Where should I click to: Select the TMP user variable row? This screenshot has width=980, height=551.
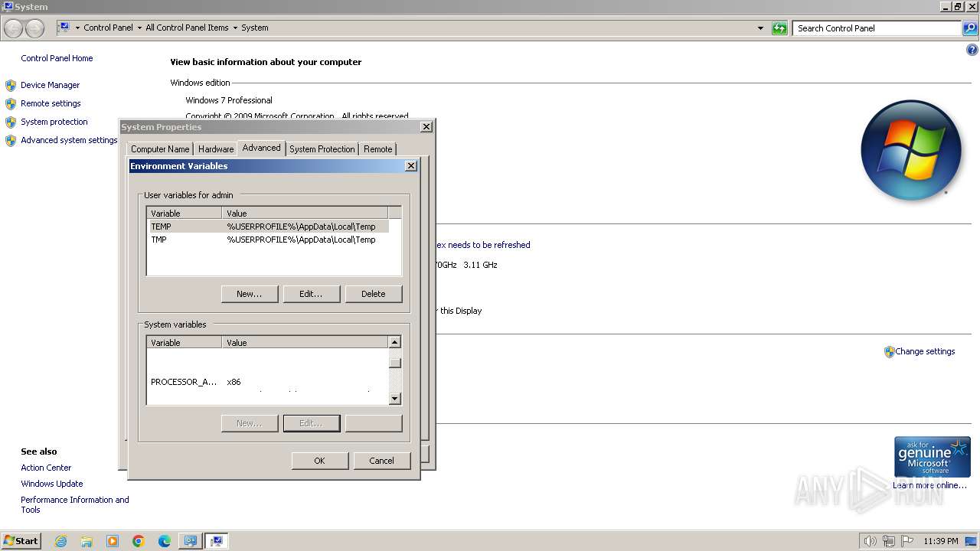269,240
